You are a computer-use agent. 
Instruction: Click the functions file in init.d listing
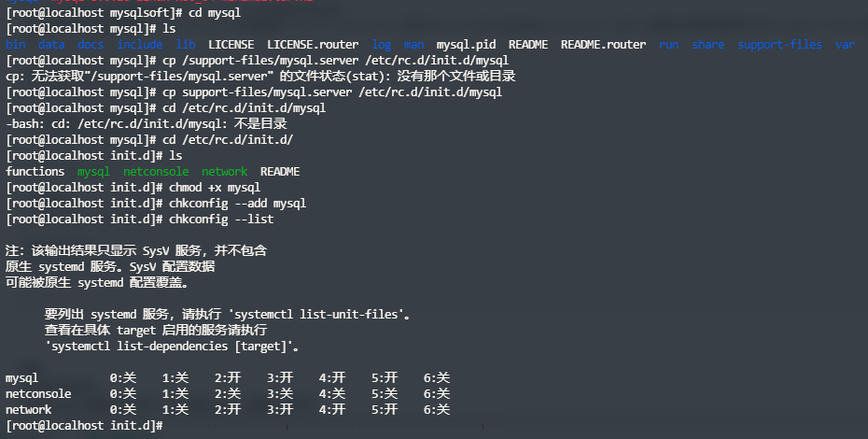pos(35,172)
